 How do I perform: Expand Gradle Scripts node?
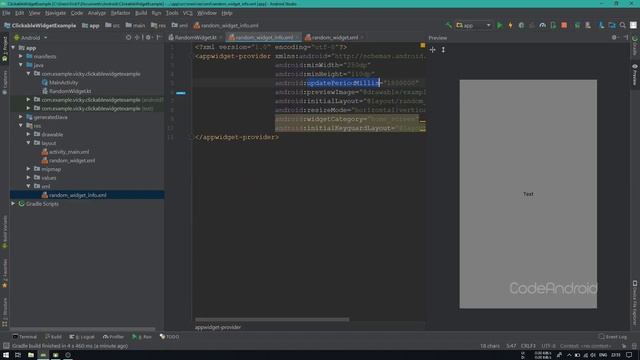click(13, 203)
